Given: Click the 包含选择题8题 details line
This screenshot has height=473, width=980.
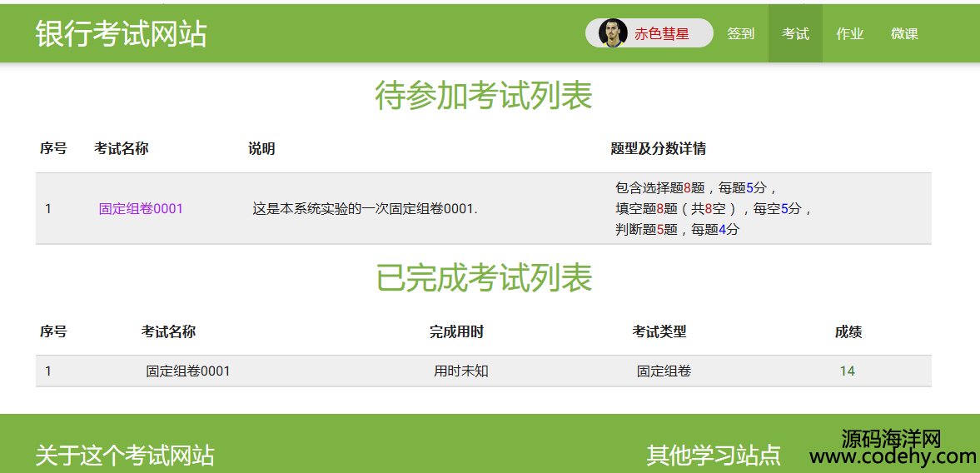Looking at the screenshot, I should [696, 187].
